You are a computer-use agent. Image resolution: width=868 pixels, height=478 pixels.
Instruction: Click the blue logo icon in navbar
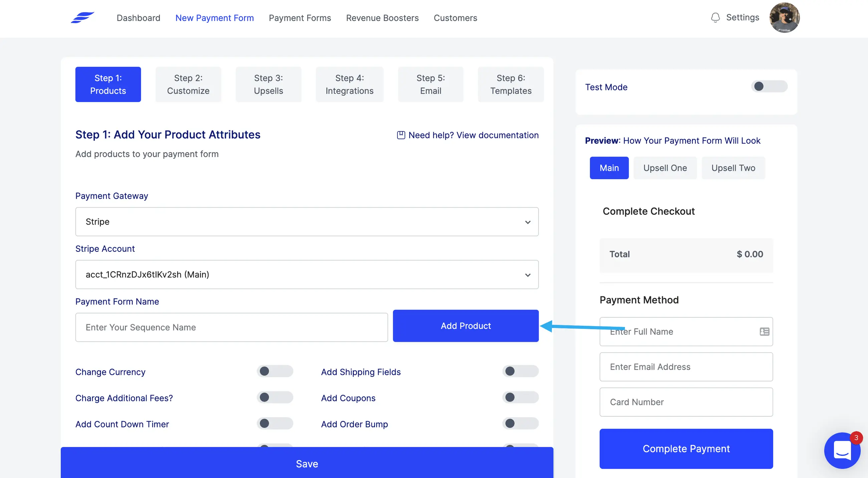(82, 17)
